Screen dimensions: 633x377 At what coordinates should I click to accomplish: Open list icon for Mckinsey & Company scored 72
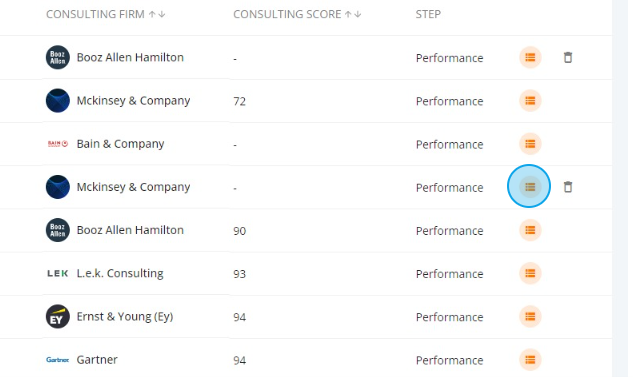[530, 101]
